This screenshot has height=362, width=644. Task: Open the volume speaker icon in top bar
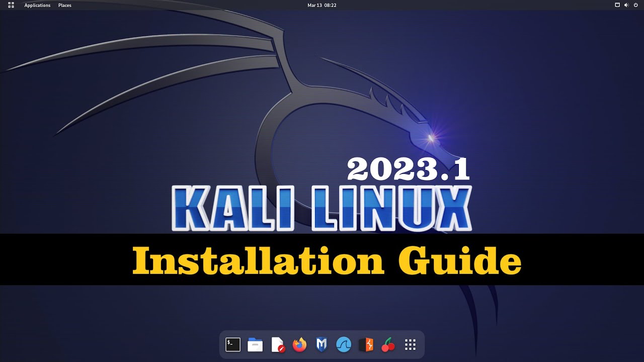[x=626, y=5]
